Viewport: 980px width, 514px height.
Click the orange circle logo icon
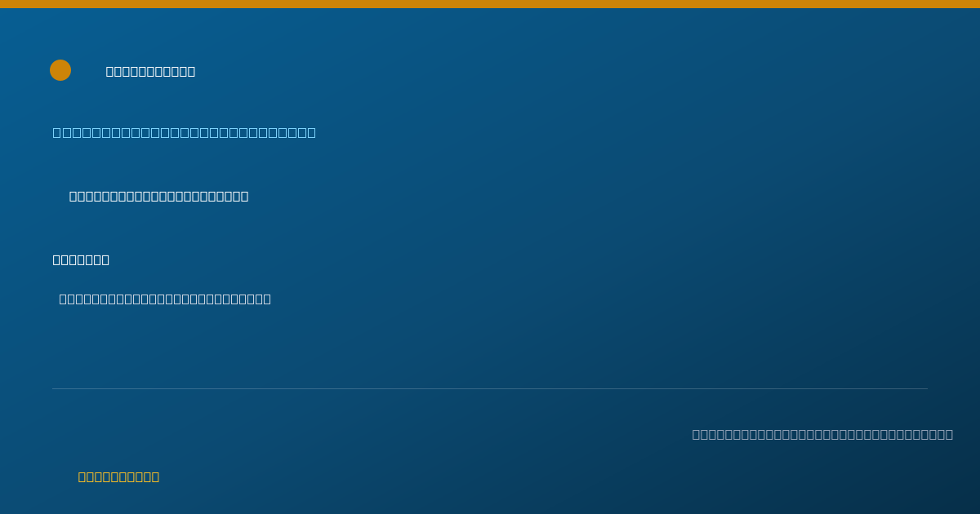pos(60,70)
